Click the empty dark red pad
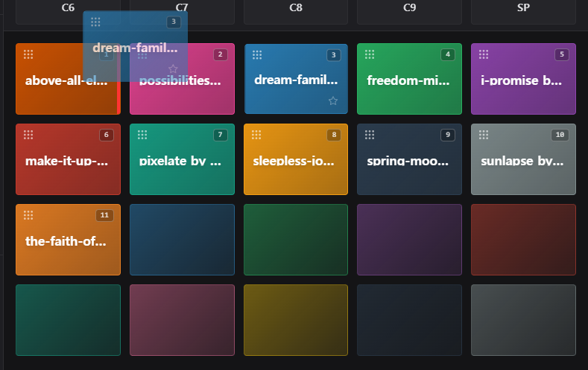This screenshot has height=370, width=588. [523, 240]
